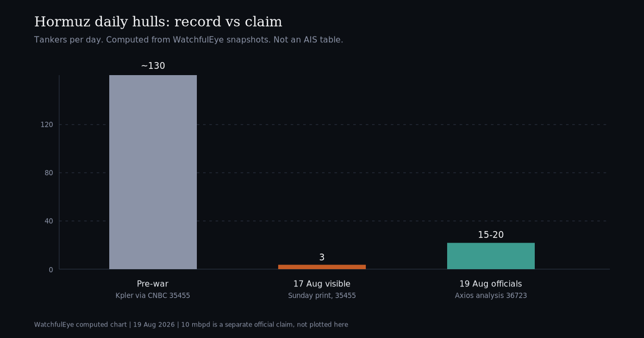Viewport: 644px width, 338px height.
Task: Click the 80 y-axis tick label
Action: 49,173
